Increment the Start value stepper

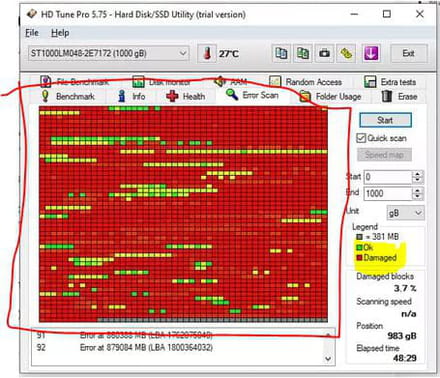pyautogui.click(x=418, y=174)
